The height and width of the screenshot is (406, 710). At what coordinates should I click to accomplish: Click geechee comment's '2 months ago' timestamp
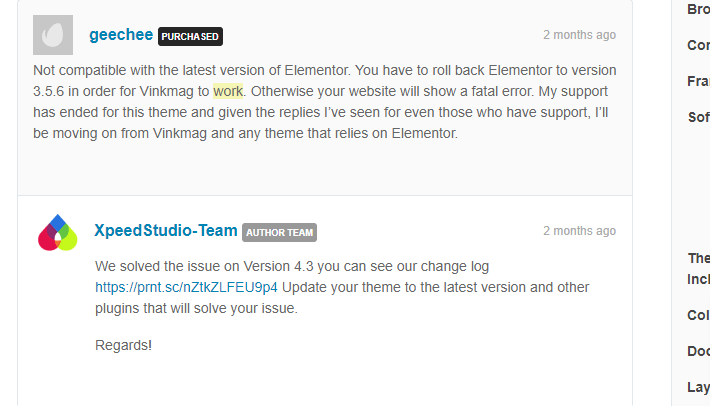click(x=579, y=35)
